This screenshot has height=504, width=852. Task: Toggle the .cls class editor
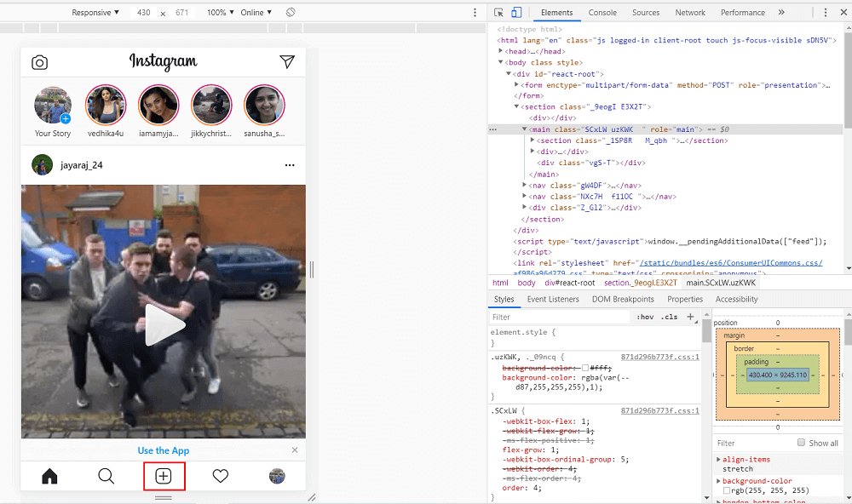(x=670, y=317)
